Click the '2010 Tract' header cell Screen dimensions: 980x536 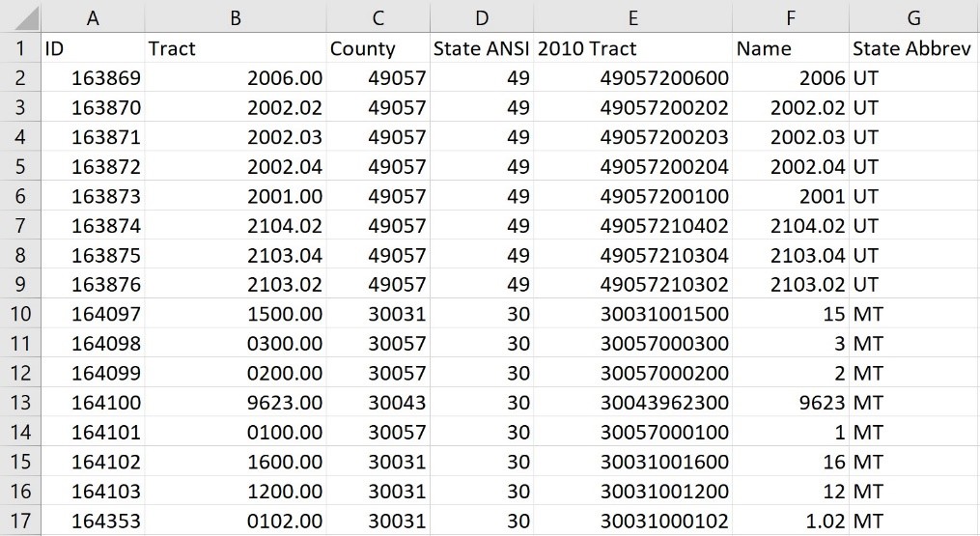point(632,48)
